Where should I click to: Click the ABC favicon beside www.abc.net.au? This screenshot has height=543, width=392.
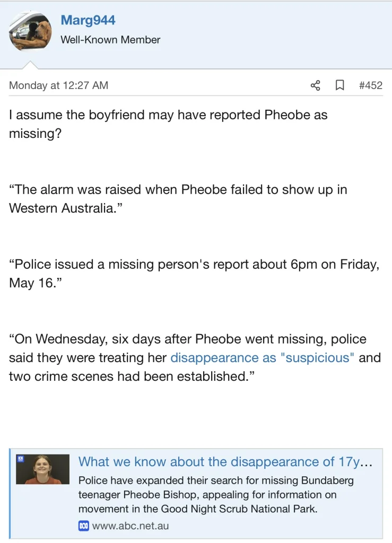83,526
